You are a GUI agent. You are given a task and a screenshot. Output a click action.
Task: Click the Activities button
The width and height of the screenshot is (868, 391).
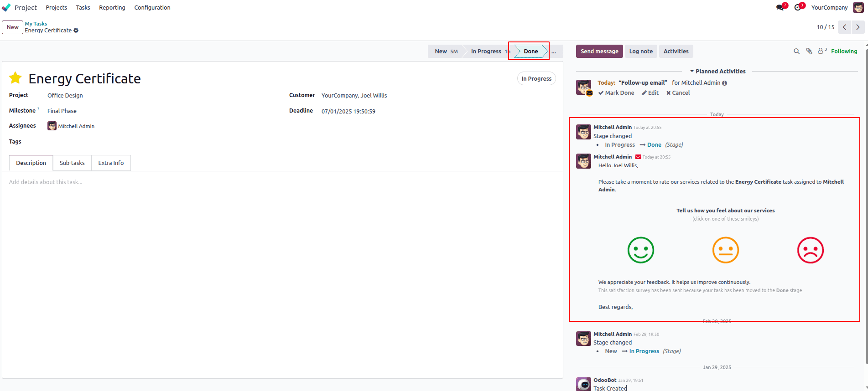click(676, 51)
